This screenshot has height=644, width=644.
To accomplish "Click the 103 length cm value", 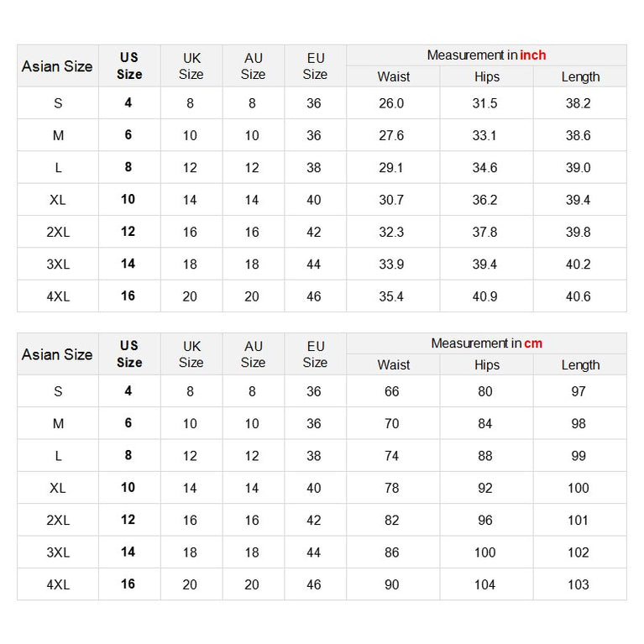I will 578,584.
